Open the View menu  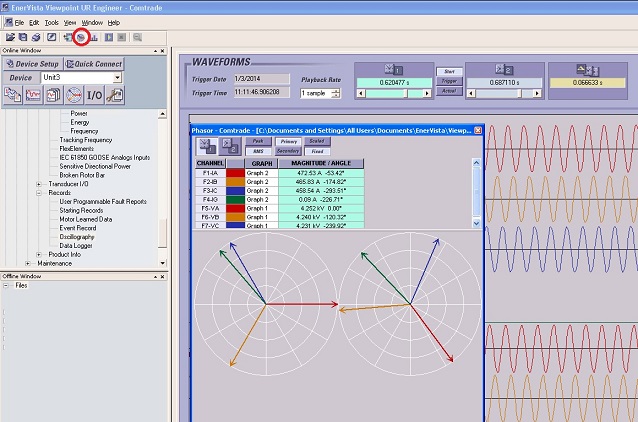[70, 23]
